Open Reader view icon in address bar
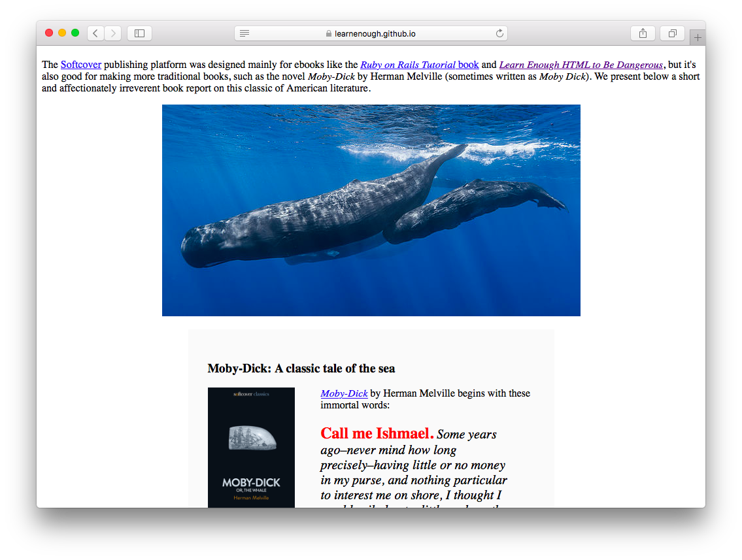Image resolution: width=742 pixels, height=560 pixels. click(245, 33)
